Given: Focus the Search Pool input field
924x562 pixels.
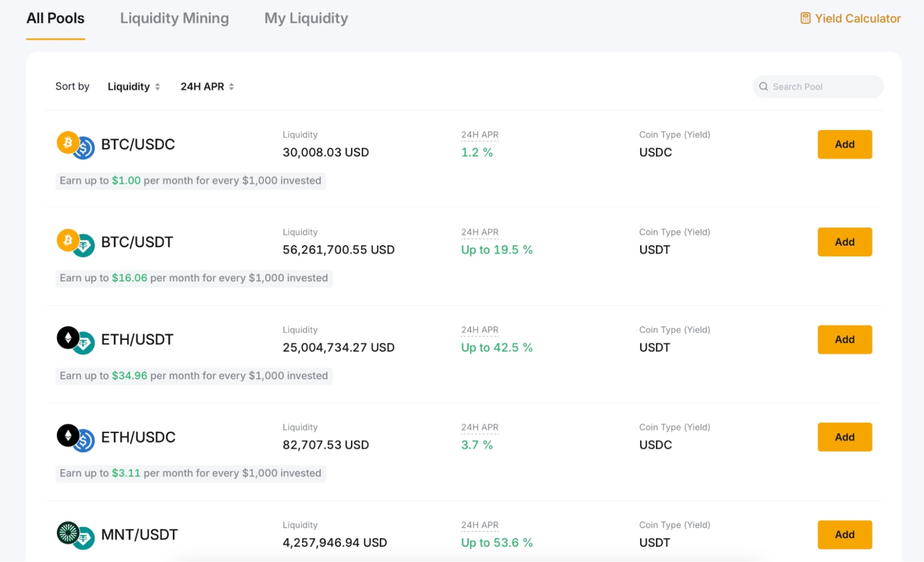Looking at the screenshot, I should click(x=823, y=87).
